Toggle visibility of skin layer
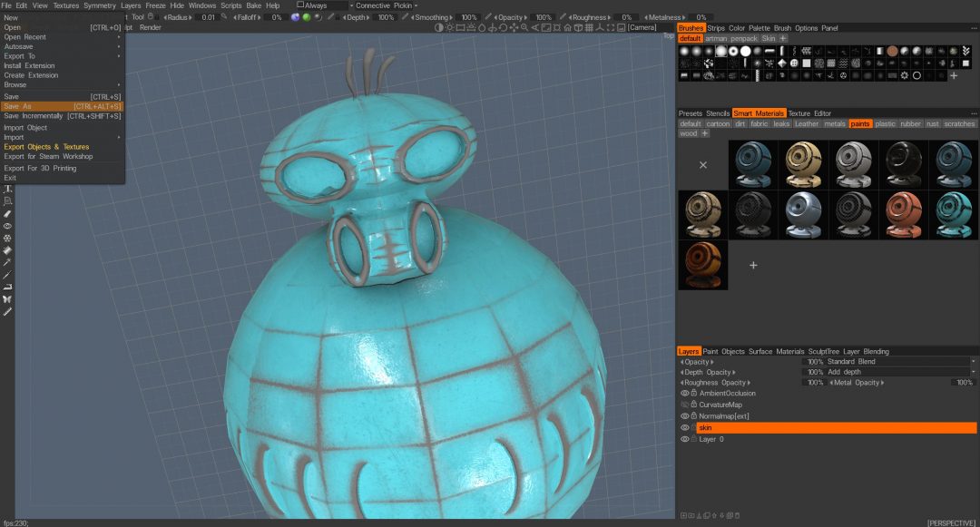 click(x=684, y=428)
